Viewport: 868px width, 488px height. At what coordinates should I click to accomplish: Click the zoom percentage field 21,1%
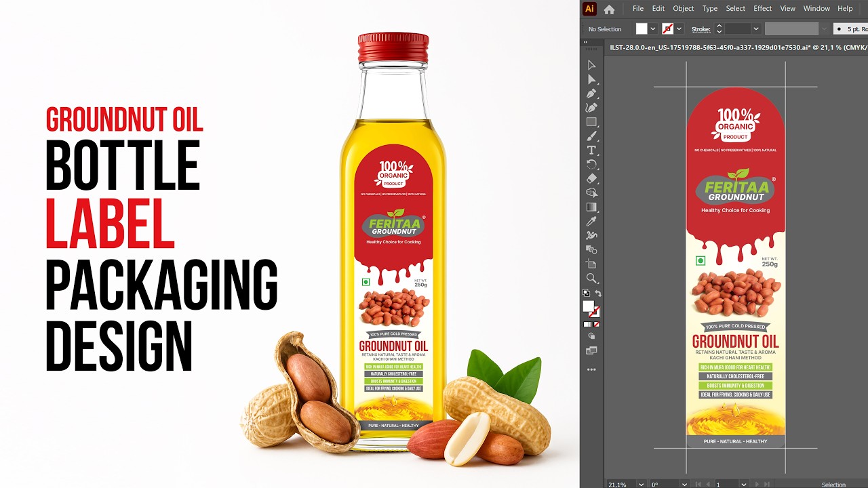pos(621,485)
